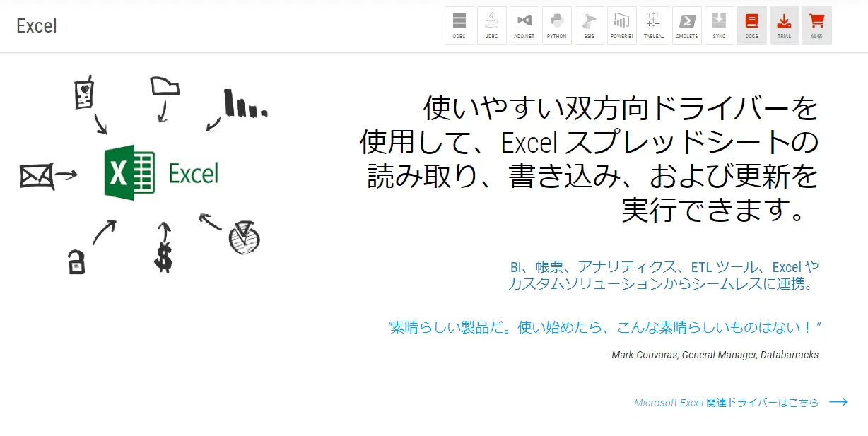Open the Power BI connector icon
Screen dimensions: 868x436
point(622,25)
